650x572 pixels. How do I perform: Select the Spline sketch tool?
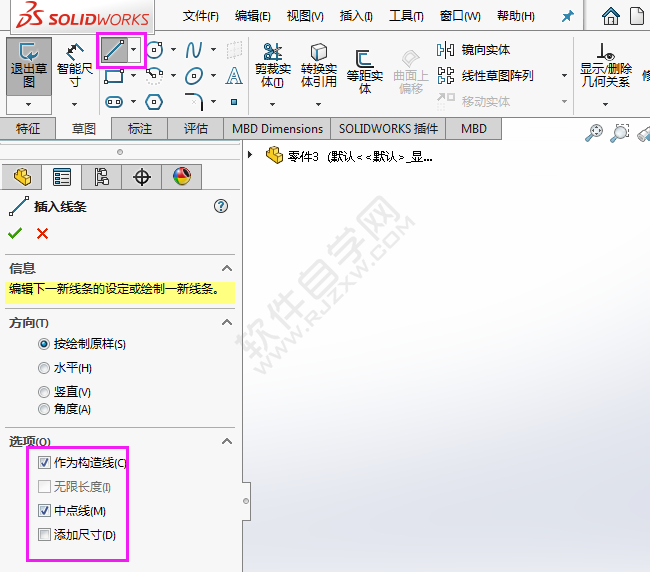194,50
